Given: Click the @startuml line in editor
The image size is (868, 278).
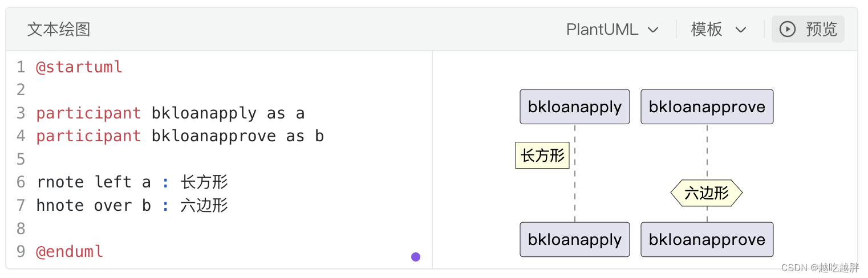Looking at the screenshot, I should point(79,67).
